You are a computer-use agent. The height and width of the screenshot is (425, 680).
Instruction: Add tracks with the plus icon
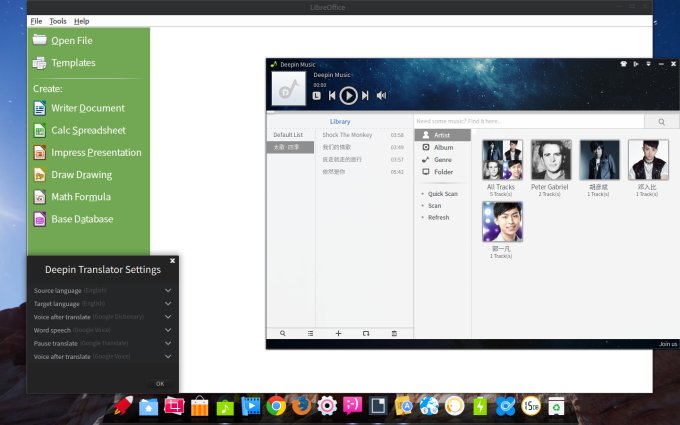coord(338,333)
